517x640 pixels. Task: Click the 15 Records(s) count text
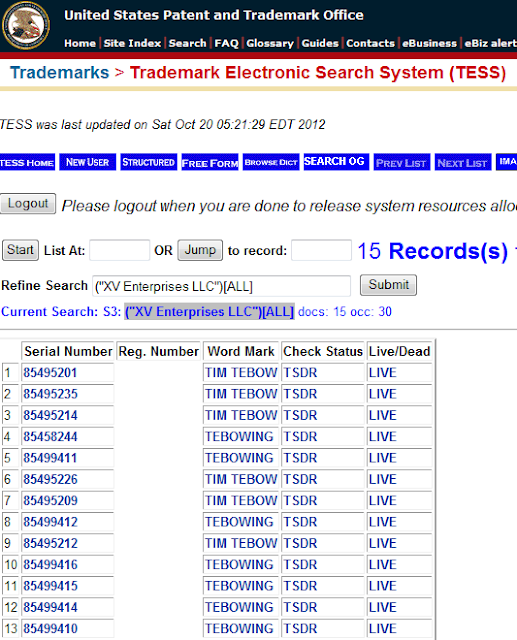(433, 251)
